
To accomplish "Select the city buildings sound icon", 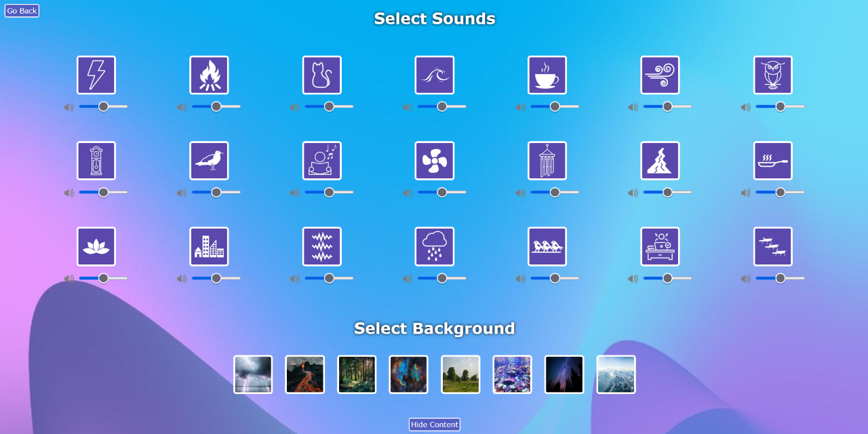I will pyautogui.click(x=209, y=247).
